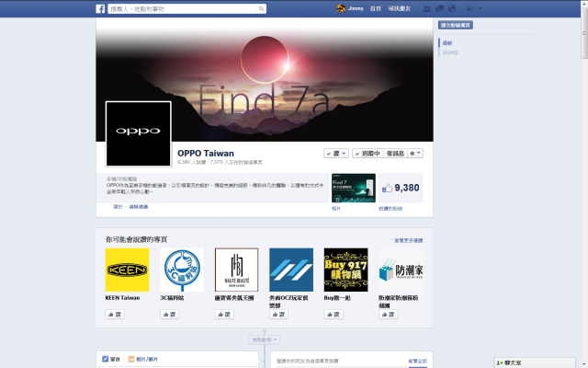Viewport: 588px width, 368px height.
Task: Click the KEEN Taiwan page name
Action: 122,298
